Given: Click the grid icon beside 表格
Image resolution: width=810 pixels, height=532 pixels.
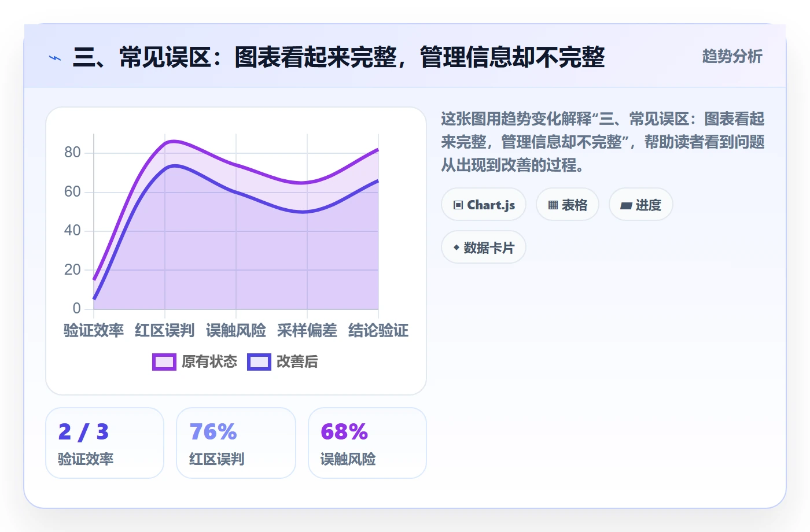Looking at the screenshot, I should click(x=553, y=205).
